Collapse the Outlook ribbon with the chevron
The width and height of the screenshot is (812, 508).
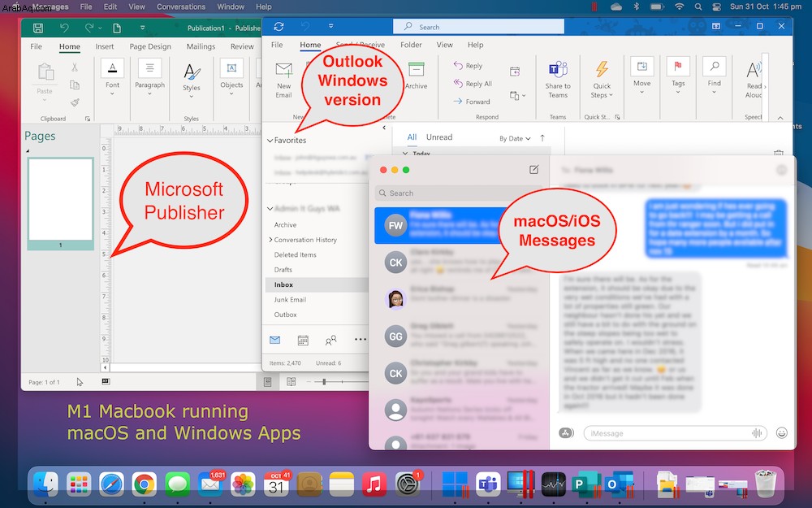coord(780,118)
